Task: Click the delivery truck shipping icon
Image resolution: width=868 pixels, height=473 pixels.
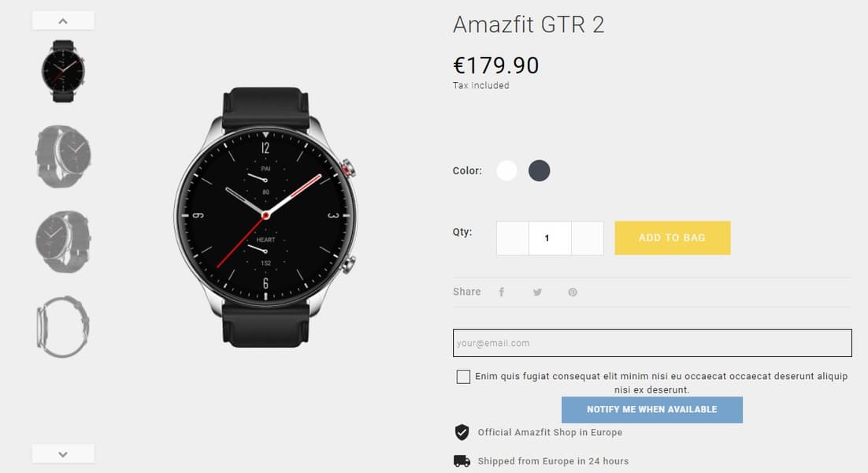Action: [x=462, y=461]
